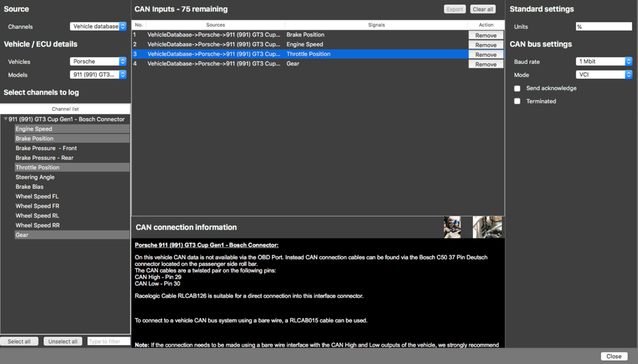This screenshot has height=364, width=638.
Task: Click the Sources column header
Action: [x=215, y=25]
